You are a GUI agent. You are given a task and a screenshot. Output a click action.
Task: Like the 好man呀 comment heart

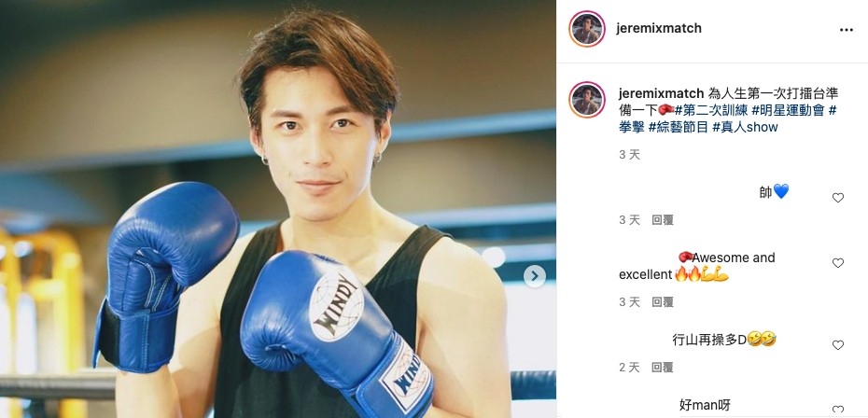pos(838,411)
